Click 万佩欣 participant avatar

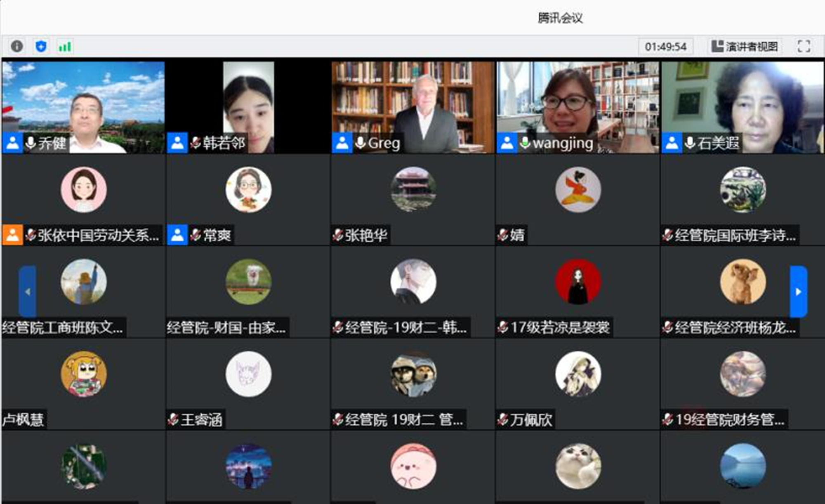(578, 374)
